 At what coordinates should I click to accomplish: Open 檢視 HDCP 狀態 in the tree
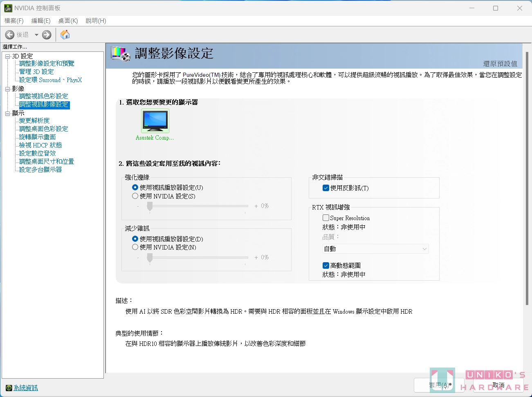pos(40,145)
